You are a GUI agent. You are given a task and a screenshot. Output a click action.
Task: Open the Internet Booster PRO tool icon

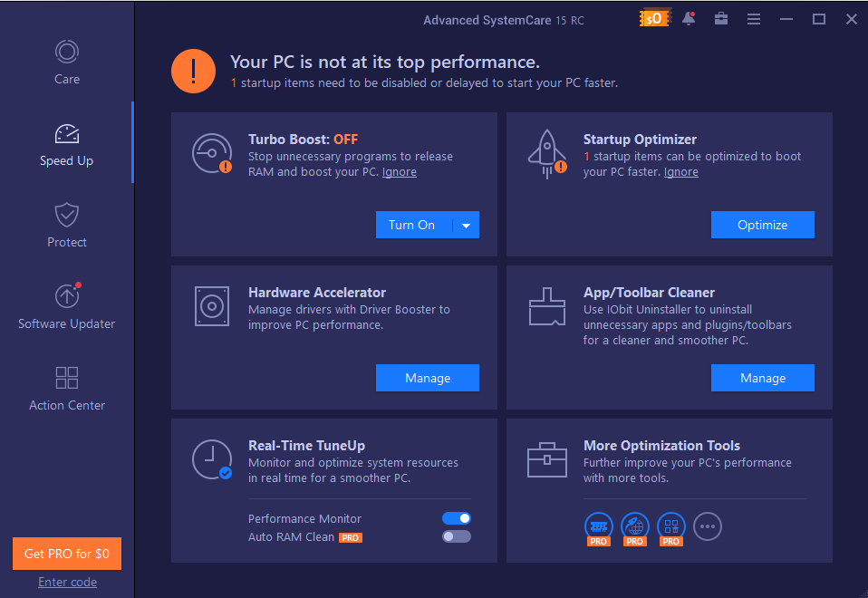(x=635, y=529)
